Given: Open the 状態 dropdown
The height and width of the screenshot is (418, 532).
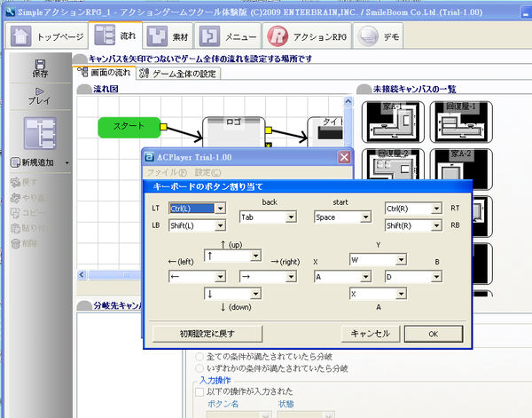Looking at the screenshot, I should pos(328,415).
